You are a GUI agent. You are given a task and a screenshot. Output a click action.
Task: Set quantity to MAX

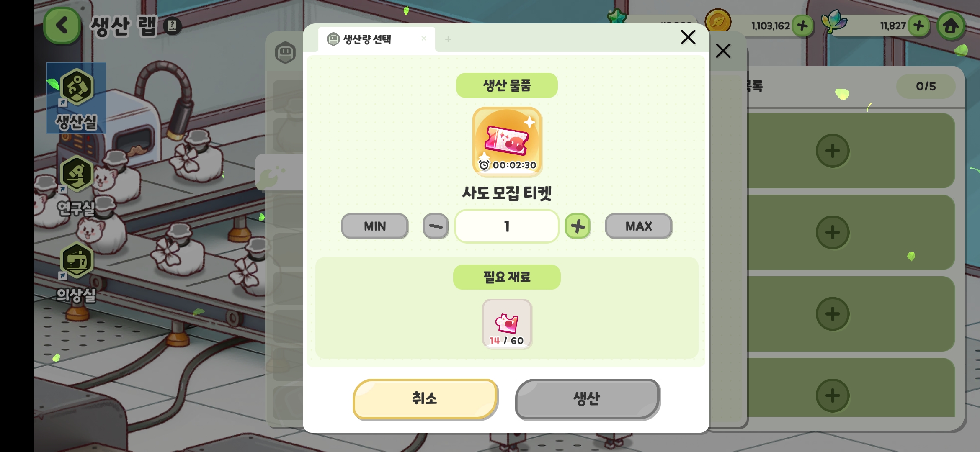pyautogui.click(x=638, y=226)
